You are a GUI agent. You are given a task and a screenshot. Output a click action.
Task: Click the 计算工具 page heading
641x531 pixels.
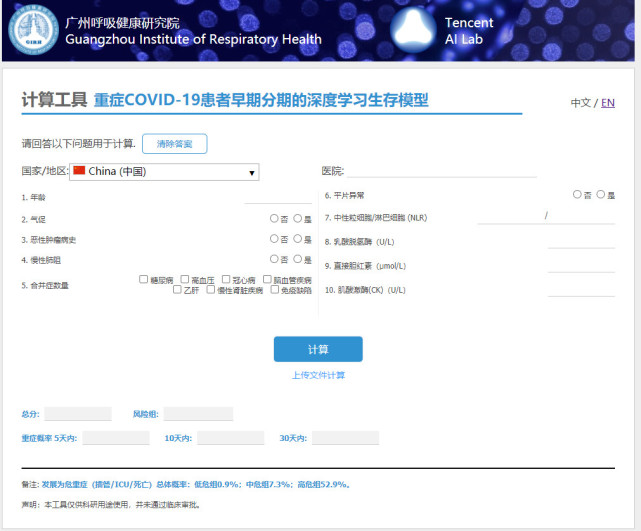pyautogui.click(x=54, y=100)
